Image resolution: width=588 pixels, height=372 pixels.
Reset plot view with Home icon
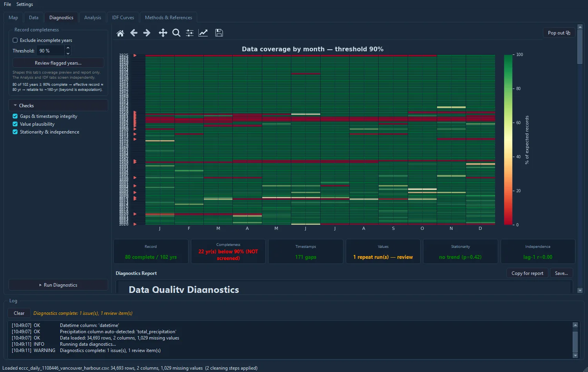point(120,33)
